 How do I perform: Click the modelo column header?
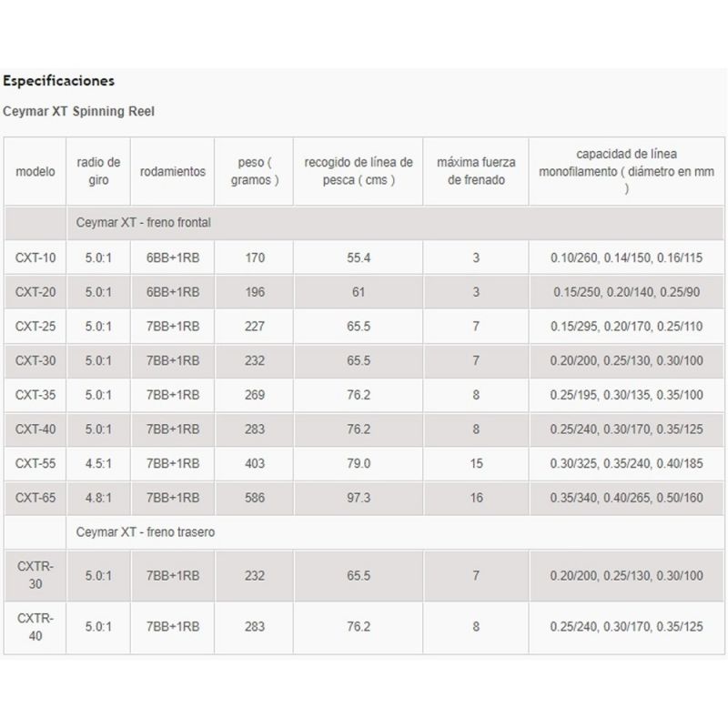(x=35, y=171)
